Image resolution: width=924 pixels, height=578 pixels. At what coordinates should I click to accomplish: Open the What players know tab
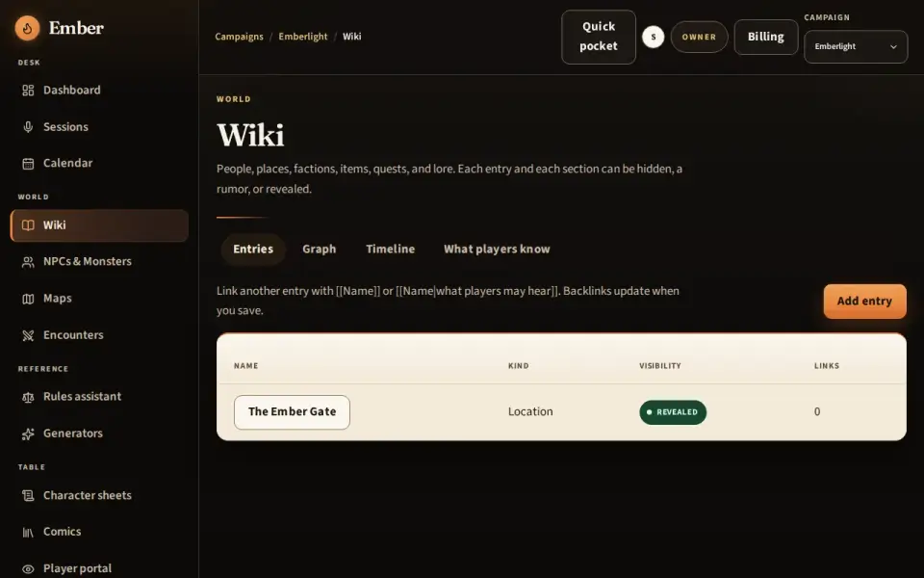497,249
